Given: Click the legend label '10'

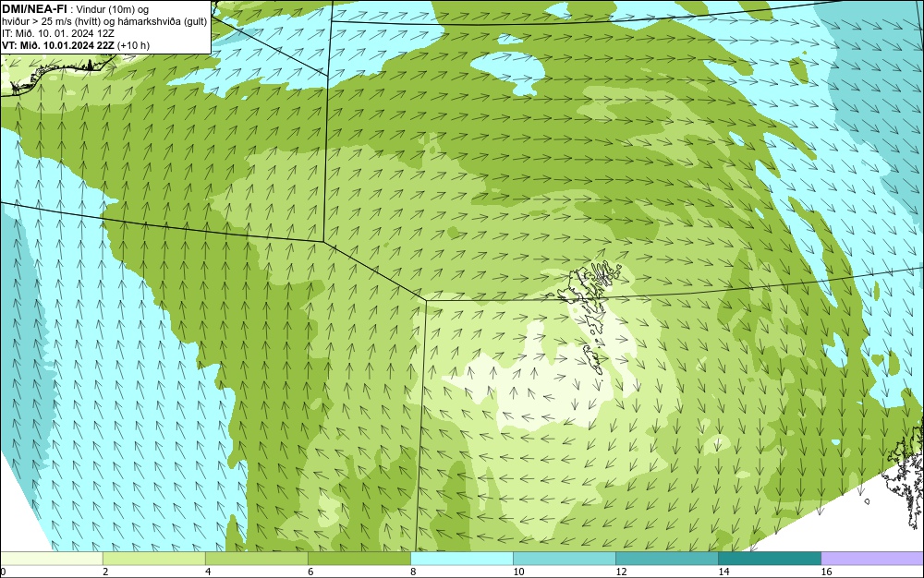Looking at the screenshot, I should pos(518,572).
